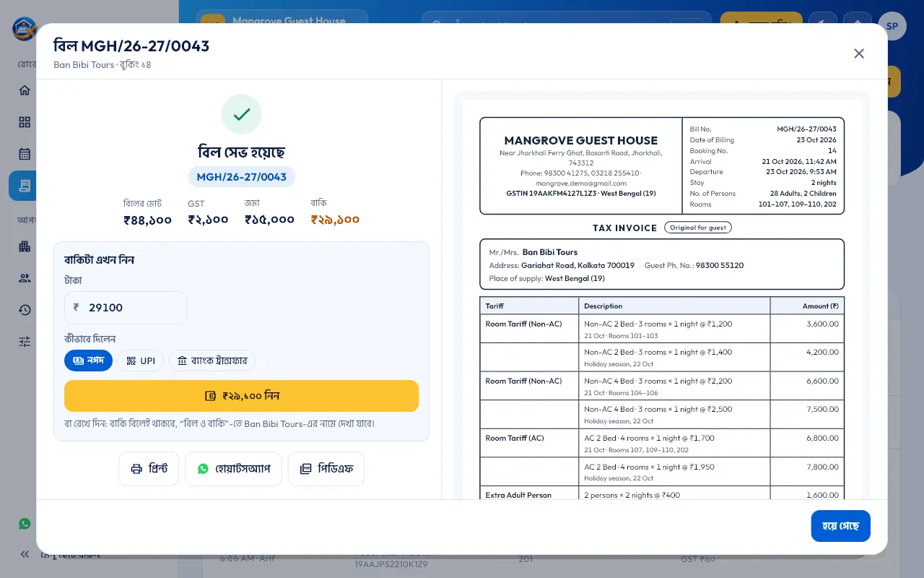Open history icon in background sidebar

pyautogui.click(x=25, y=310)
